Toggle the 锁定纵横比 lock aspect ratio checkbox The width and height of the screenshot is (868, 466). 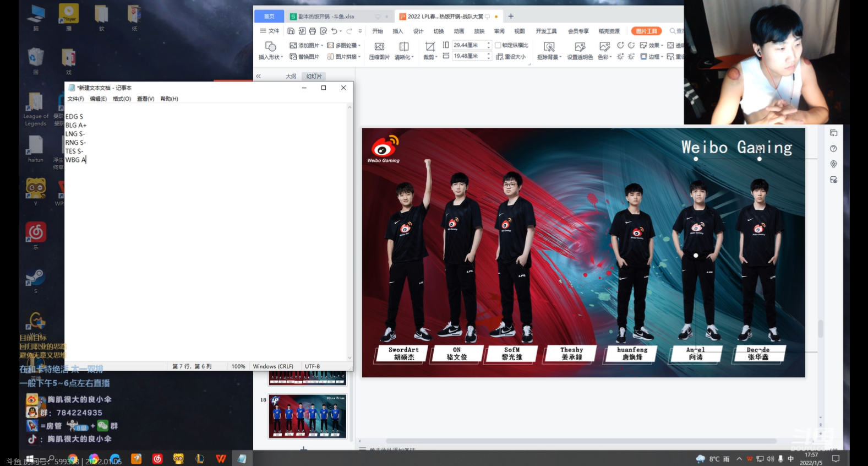click(498, 45)
